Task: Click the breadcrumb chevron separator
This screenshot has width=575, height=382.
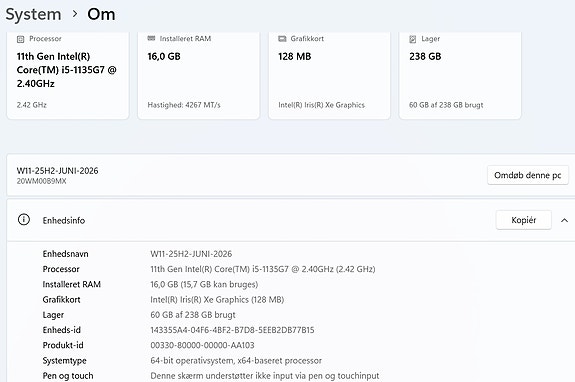Action: 75,14
